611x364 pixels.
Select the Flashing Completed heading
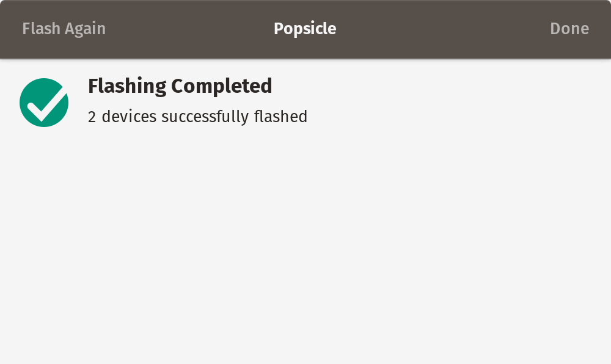pos(180,86)
